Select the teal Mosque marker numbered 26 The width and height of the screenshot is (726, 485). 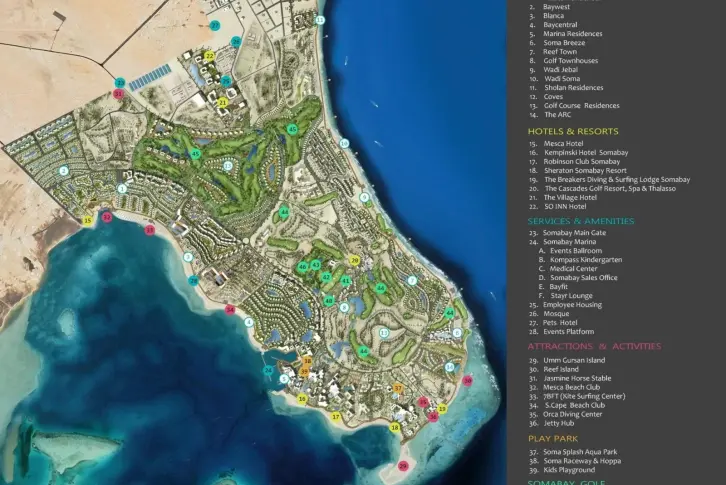(x=236, y=42)
